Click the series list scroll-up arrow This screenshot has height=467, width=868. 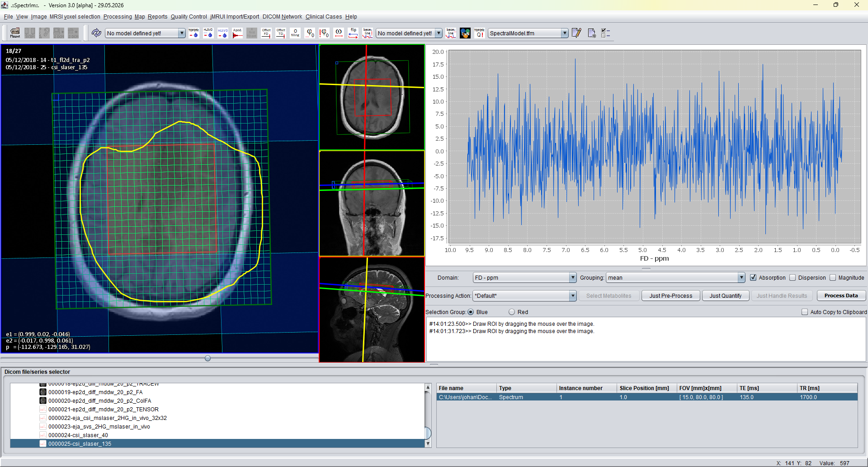coord(428,387)
